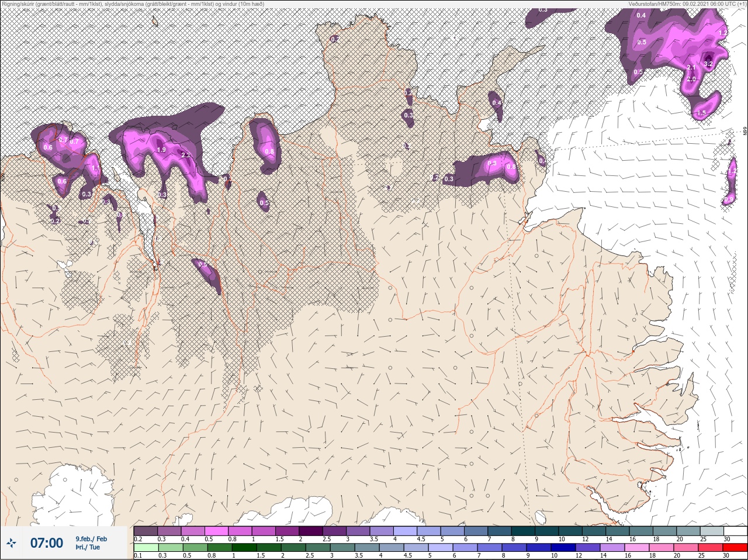The width and height of the screenshot is (748, 560).
Task: Click the 2.0 precipitation value on the map
Action: coord(691,79)
